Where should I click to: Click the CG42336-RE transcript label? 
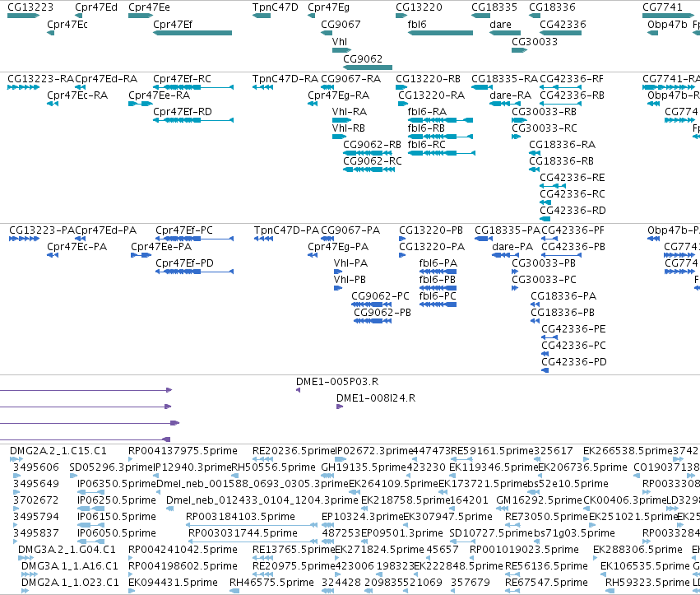(x=573, y=178)
